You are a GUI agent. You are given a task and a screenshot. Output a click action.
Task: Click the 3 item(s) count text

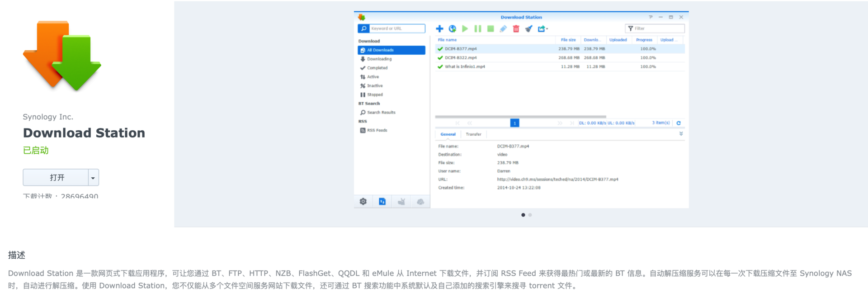661,123
